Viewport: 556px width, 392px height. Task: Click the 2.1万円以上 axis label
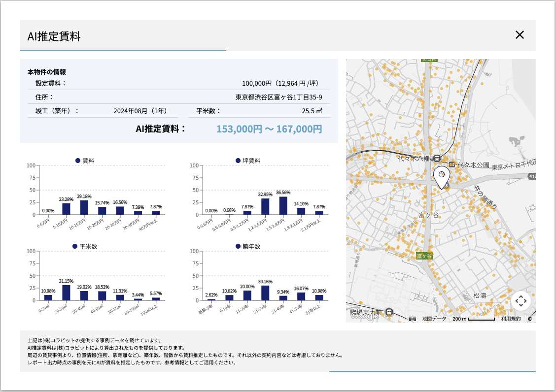click(311, 225)
